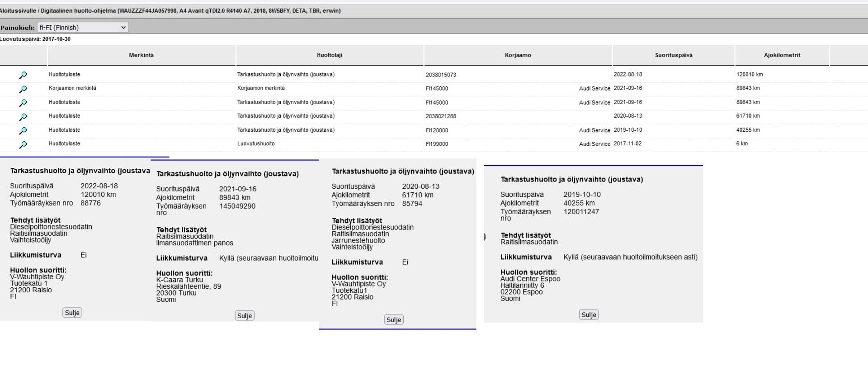Image resolution: width=868 pixels, height=367 pixels.
Task: Open magnifier for Luovutushuolto row
Action: [x=23, y=145]
